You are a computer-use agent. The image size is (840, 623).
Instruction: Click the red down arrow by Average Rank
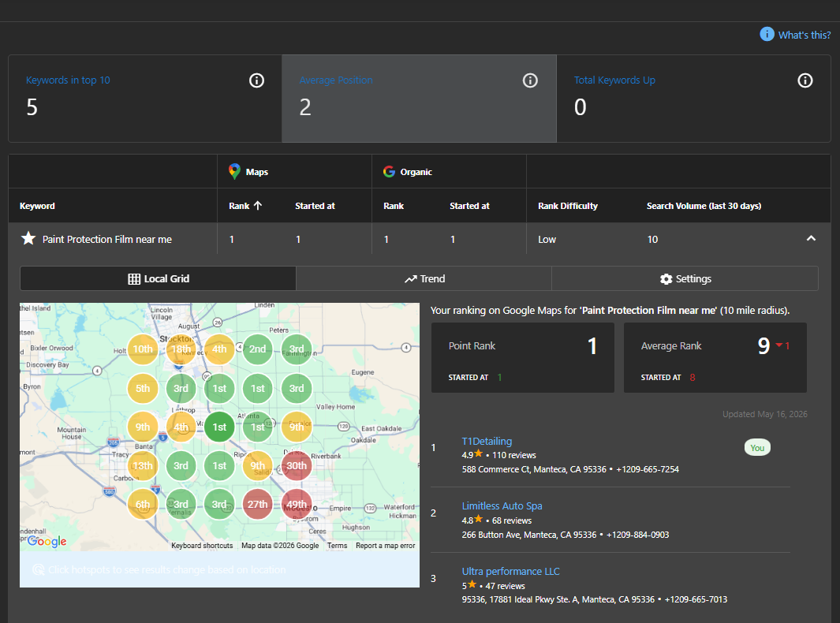pos(779,345)
